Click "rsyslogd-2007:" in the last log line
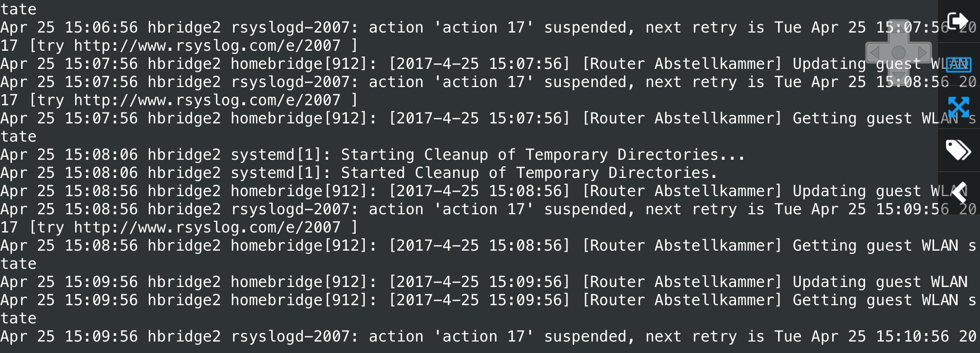The width and height of the screenshot is (980, 353). 294,337
